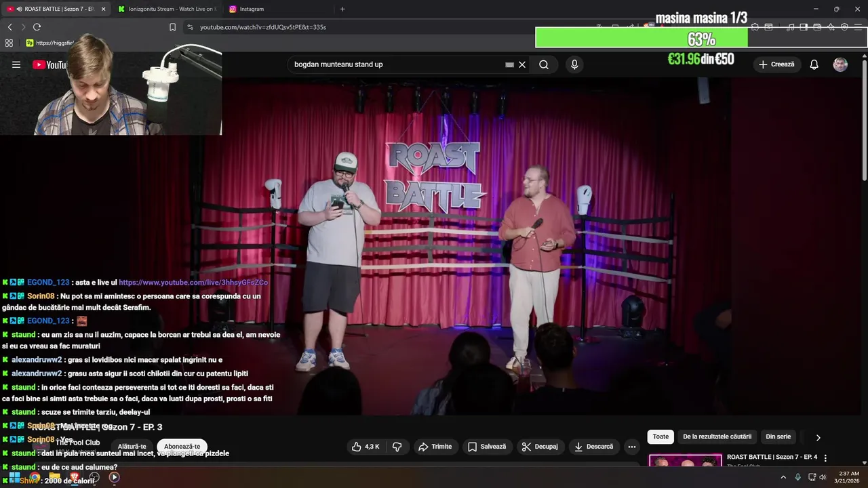Click the address bar URL

click(x=263, y=27)
